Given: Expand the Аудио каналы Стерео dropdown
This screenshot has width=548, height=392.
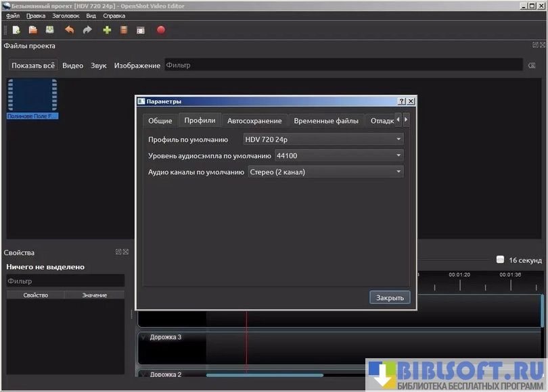Looking at the screenshot, I should [x=325, y=172].
